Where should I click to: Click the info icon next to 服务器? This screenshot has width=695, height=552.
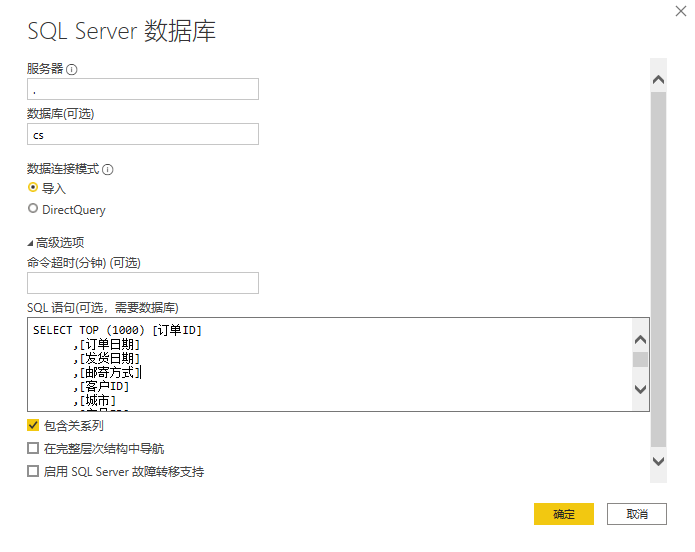(71, 70)
